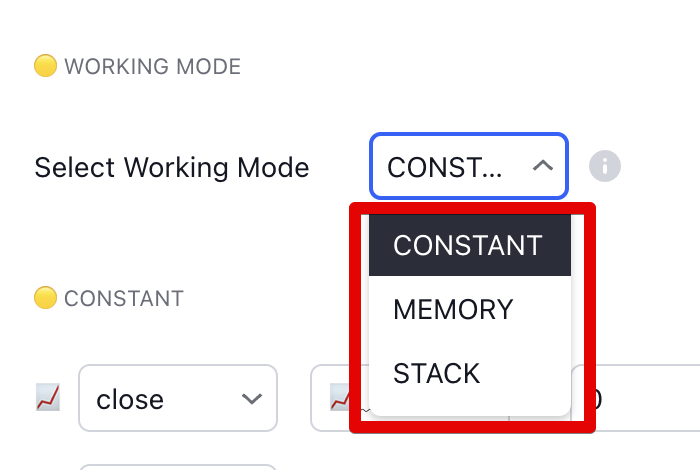The image size is (700, 470).
Task: Click the WORKING MODE section heading
Action: click(x=152, y=67)
